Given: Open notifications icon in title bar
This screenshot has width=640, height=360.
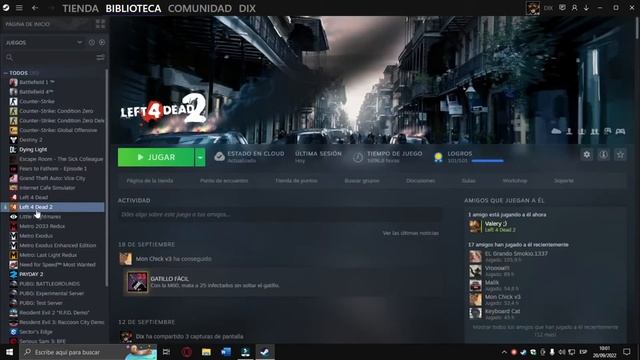Looking at the screenshot, I should click(x=562, y=8).
